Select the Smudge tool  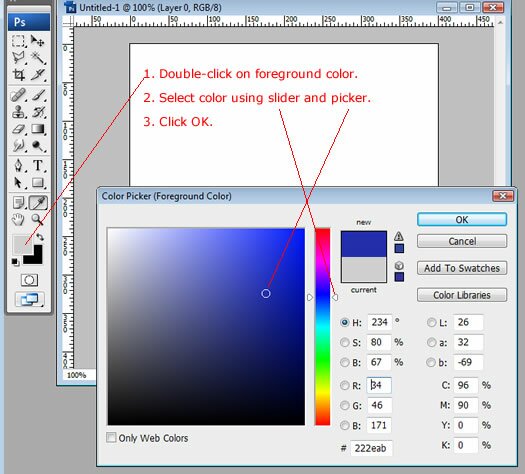pos(18,146)
